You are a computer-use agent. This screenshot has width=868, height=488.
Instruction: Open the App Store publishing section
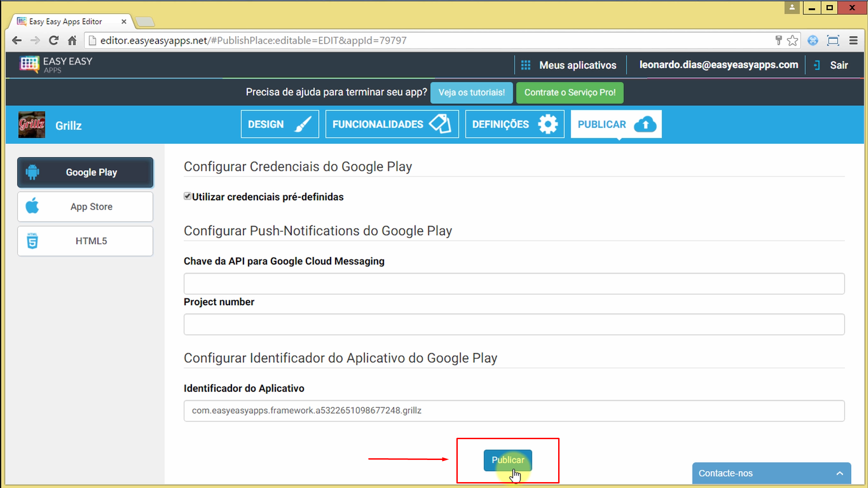tap(85, 206)
